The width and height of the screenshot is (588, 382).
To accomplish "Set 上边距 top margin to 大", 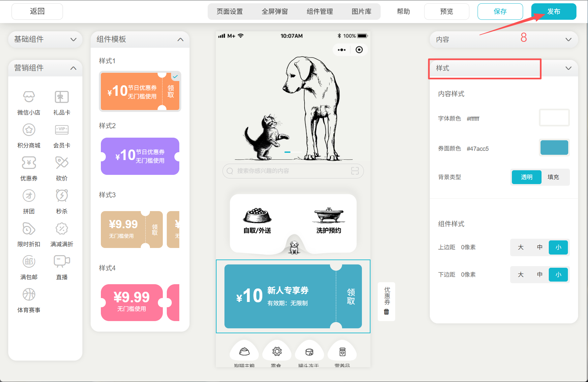I will (520, 247).
